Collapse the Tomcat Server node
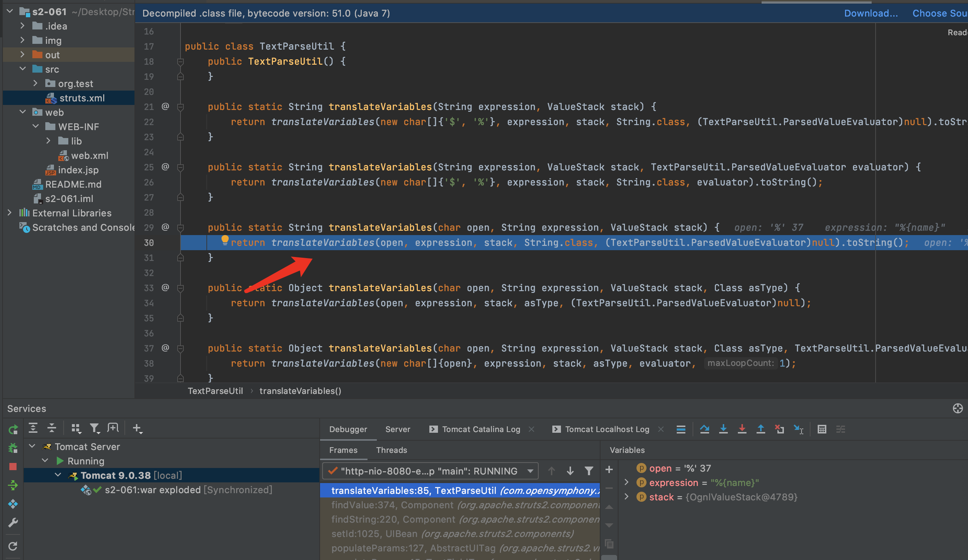968x560 pixels. (x=32, y=446)
